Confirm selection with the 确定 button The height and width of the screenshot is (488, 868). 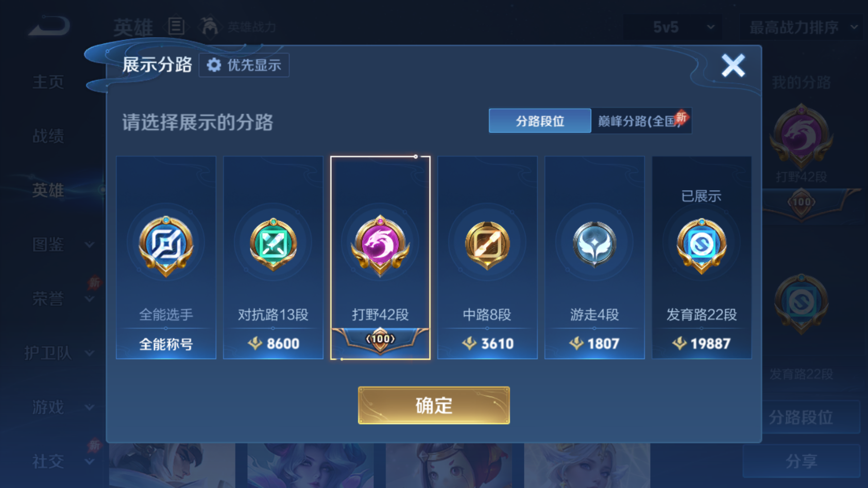434,406
